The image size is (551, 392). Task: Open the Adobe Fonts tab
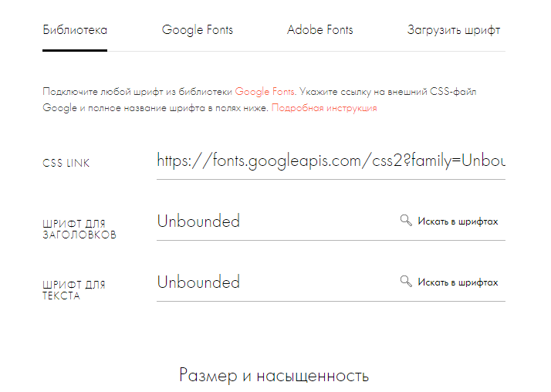point(319,30)
